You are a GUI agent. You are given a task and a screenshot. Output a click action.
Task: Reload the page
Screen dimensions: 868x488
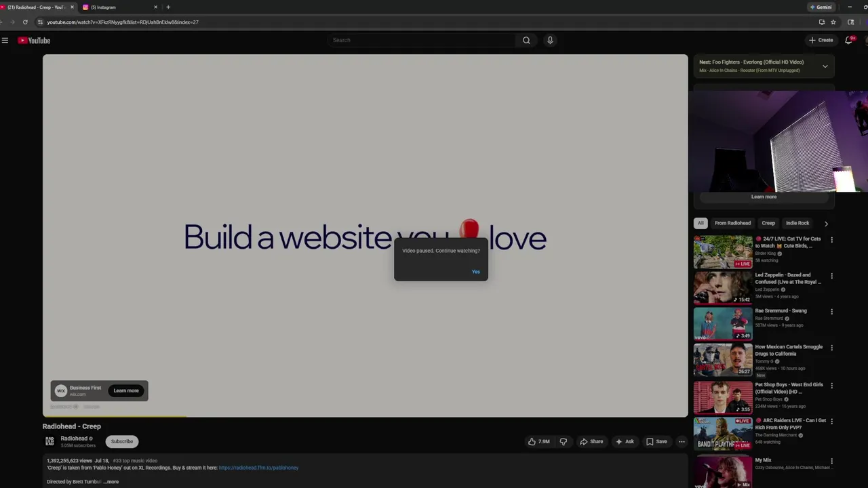25,22
